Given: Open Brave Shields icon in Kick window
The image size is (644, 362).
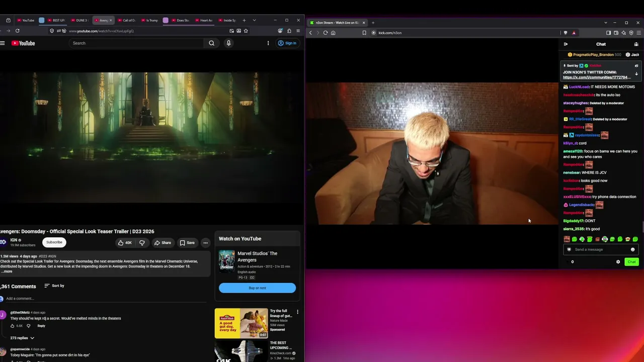Looking at the screenshot, I should tap(566, 33).
